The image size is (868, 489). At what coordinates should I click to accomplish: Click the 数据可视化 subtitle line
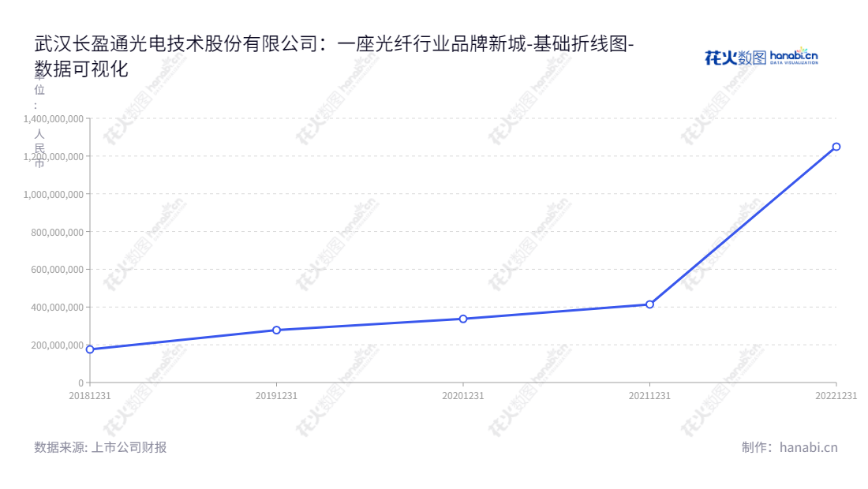[81, 69]
